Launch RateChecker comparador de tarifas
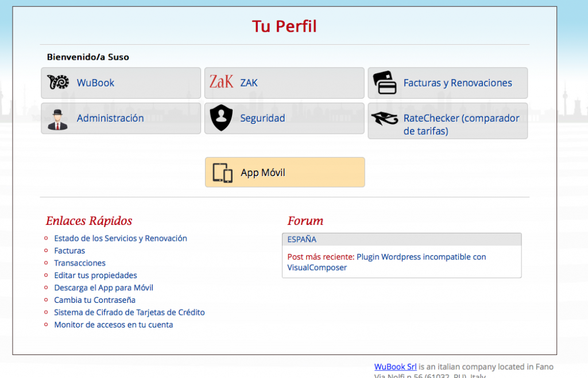The image size is (588, 378). coord(448,121)
